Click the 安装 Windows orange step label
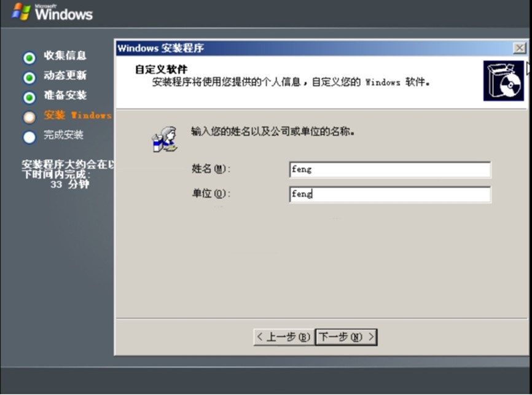Image resolution: width=532 pixels, height=395 pixels. (77, 115)
